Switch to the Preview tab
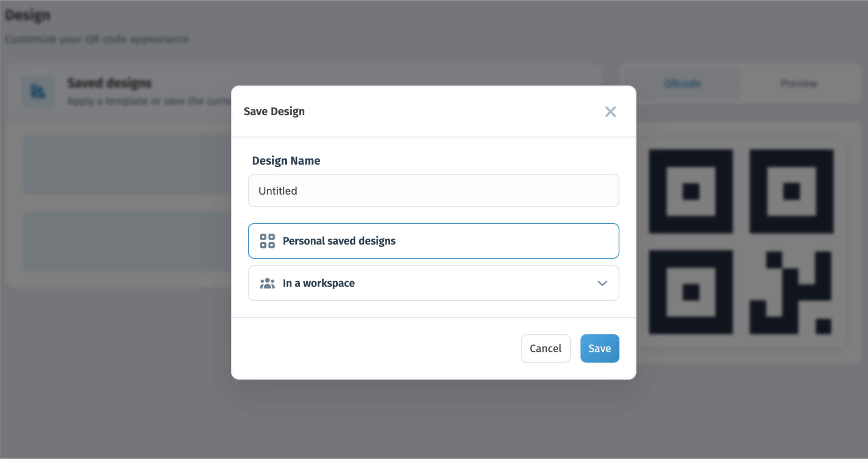This screenshot has width=868, height=459. pos(798,84)
